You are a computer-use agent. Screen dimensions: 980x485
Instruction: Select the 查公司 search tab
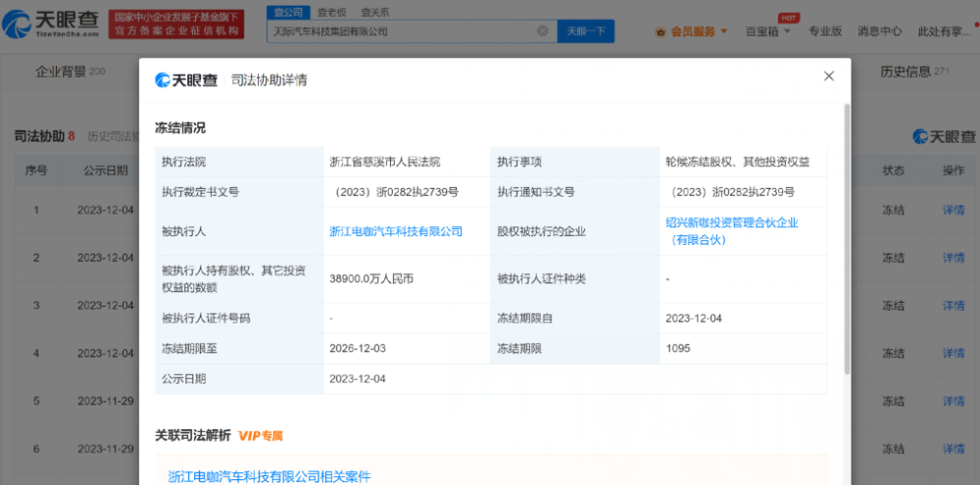(x=288, y=11)
